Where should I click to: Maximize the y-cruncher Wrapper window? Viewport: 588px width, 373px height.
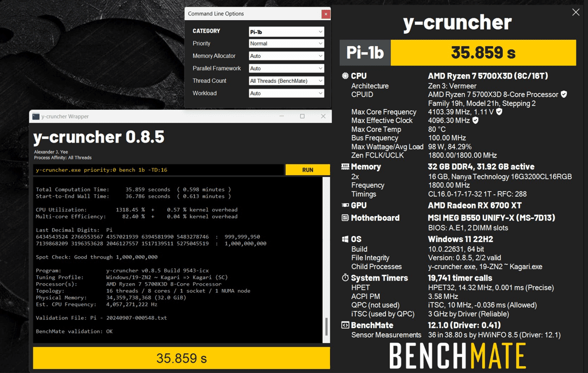pyautogui.click(x=302, y=116)
